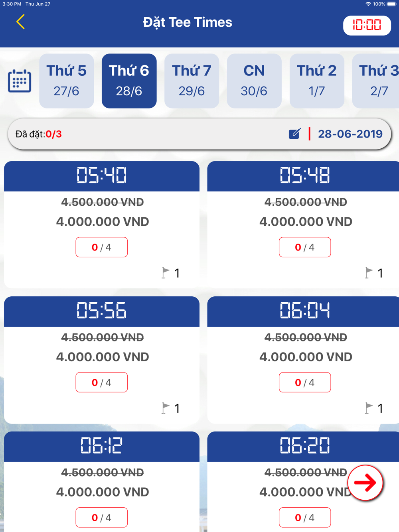Open the calendar date picker icon
The image size is (399, 532).
point(20,81)
